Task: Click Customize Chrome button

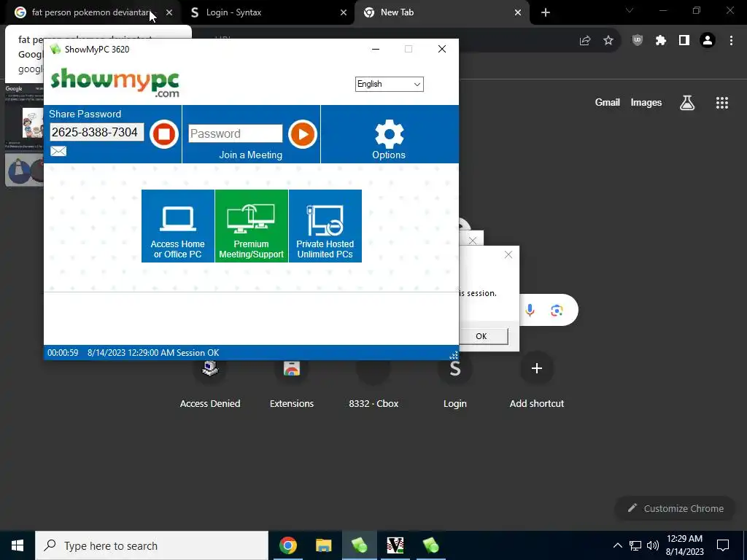Action: (x=675, y=508)
